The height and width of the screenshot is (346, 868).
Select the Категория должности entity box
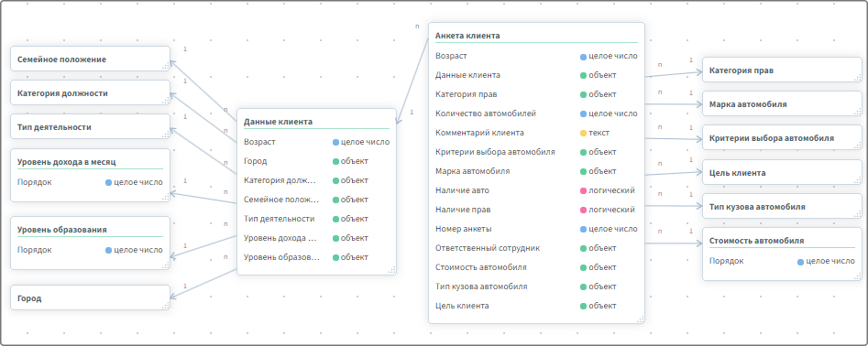coord(90,92)
